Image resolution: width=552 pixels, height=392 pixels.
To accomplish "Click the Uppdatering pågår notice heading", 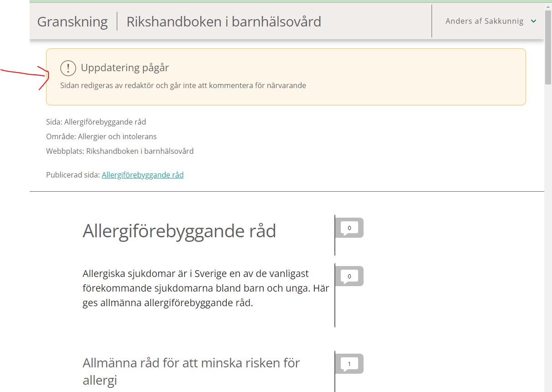I will click(x=125, y=68).
